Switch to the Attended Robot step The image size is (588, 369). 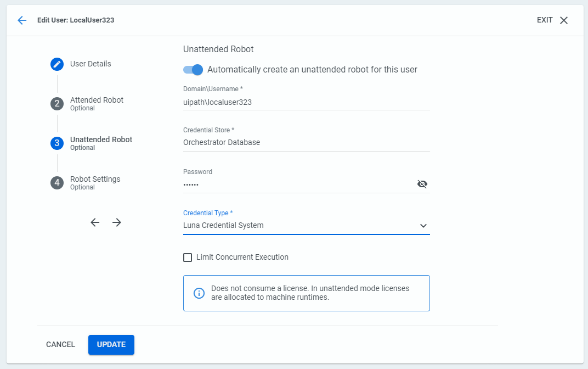[x=97, y=100]
